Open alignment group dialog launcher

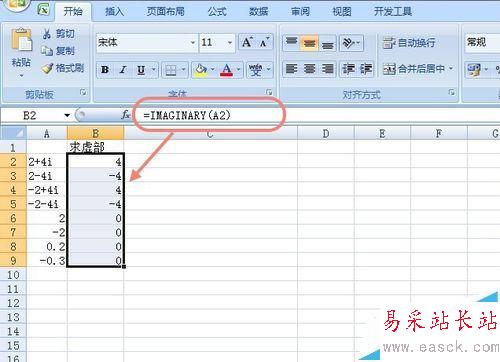tap(452, 92)
